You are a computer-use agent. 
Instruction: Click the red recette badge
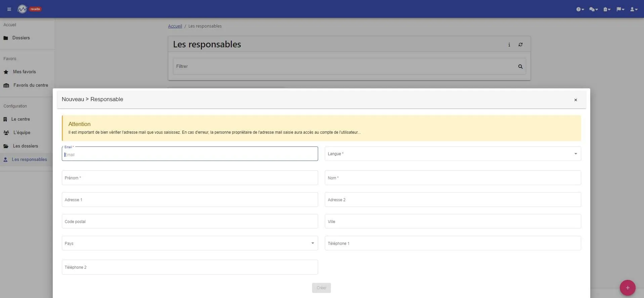pos(35,9)
